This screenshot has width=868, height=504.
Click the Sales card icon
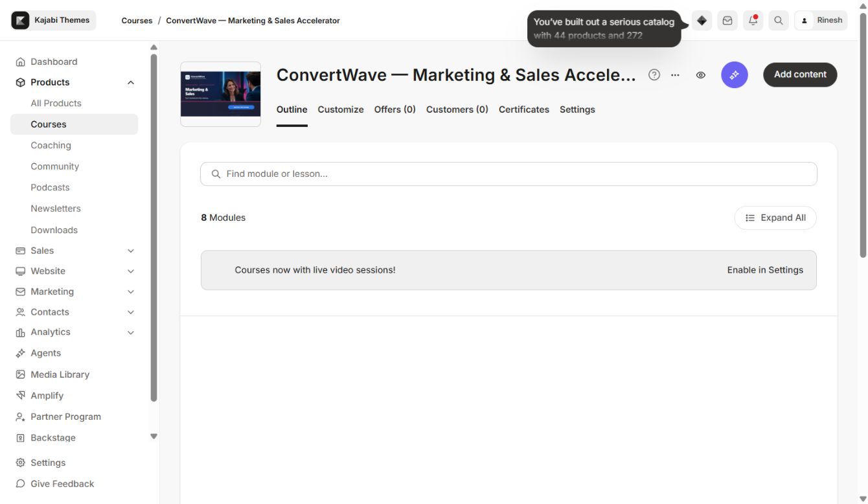pyautogui.click(x=20, y=251)
